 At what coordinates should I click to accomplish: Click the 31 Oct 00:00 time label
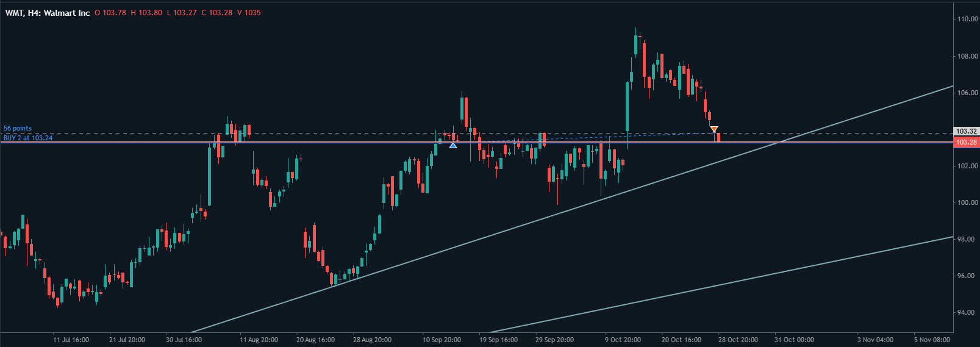pyautogui.click(x=794, y=340)
